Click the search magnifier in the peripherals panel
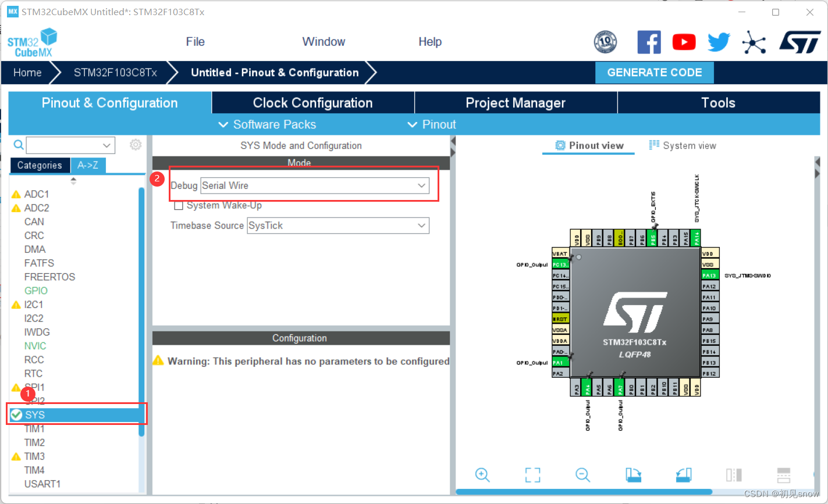The width and height of the screenshot is (828, 504). pos(18,145)
